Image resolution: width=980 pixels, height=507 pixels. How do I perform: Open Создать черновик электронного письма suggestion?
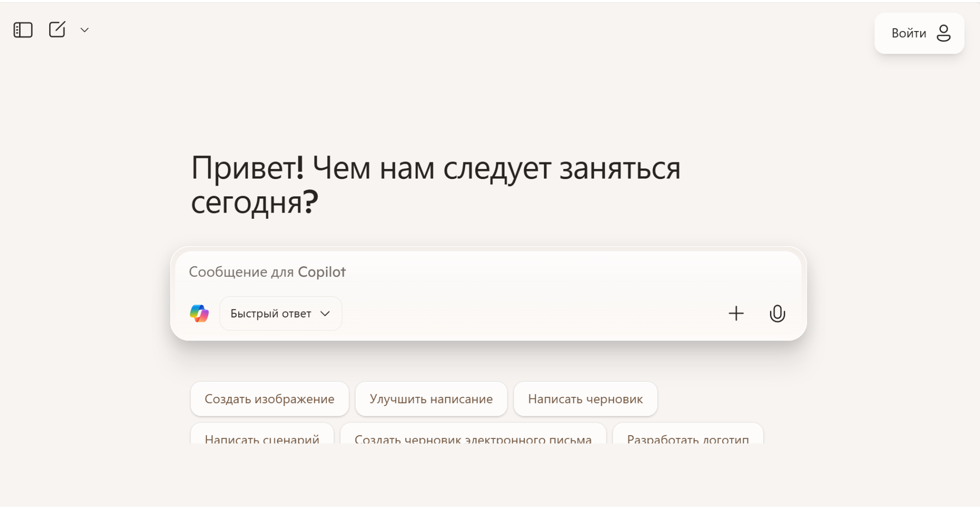(473, 439)
